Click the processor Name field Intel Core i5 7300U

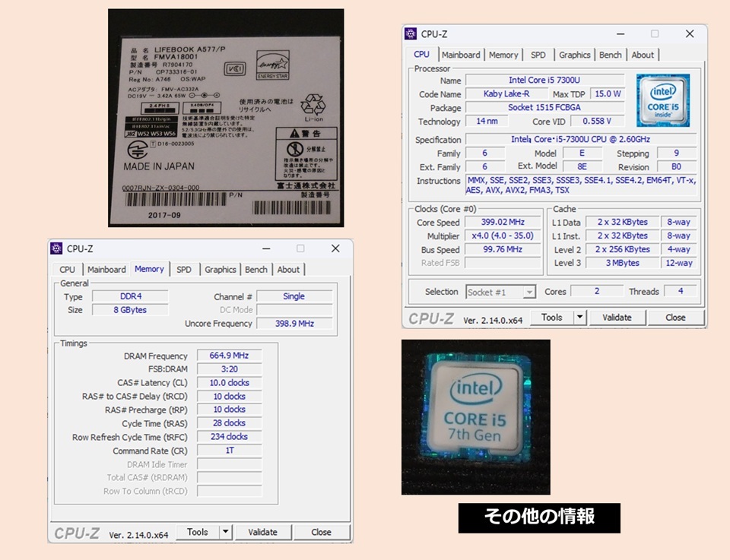pos(544,80)
